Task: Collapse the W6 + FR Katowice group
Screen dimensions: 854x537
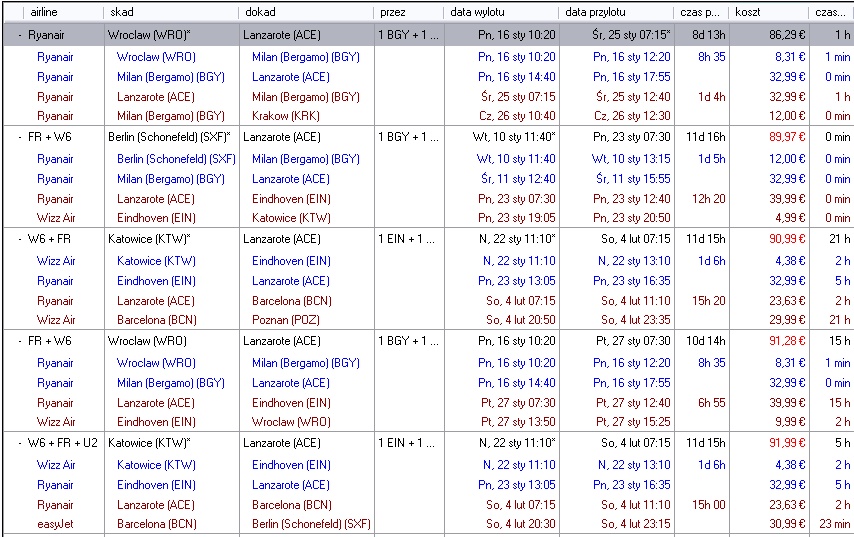Action: (20, 239)
